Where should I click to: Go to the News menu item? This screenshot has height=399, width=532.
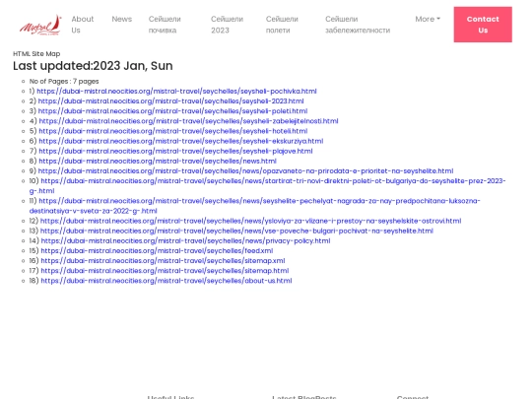coord(122,19)
